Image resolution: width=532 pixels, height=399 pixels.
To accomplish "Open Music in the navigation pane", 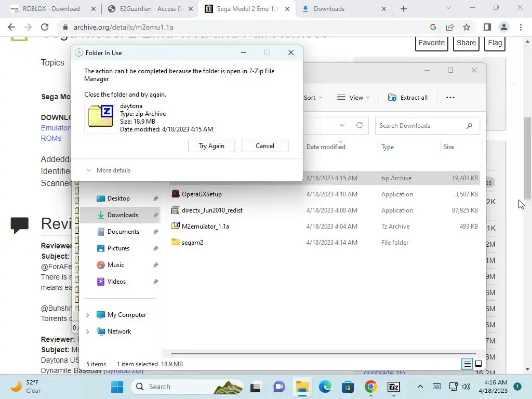I will coord(115,265).
